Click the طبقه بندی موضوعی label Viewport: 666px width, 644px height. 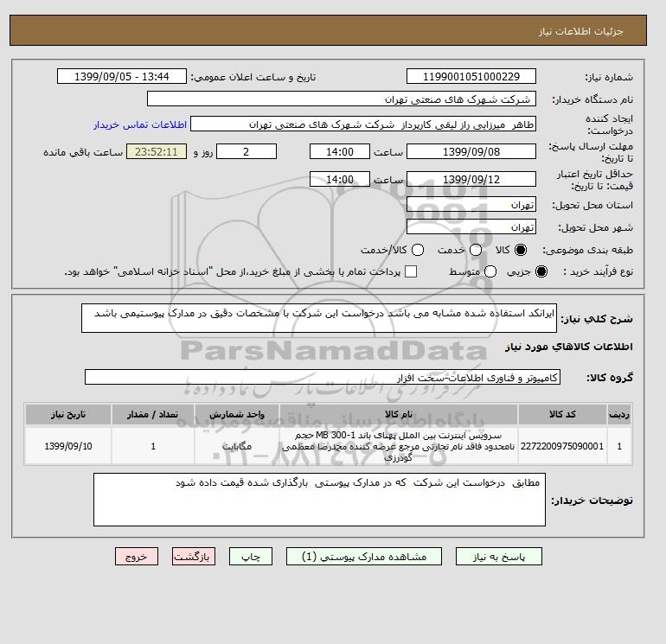click(x=588, y=250)
